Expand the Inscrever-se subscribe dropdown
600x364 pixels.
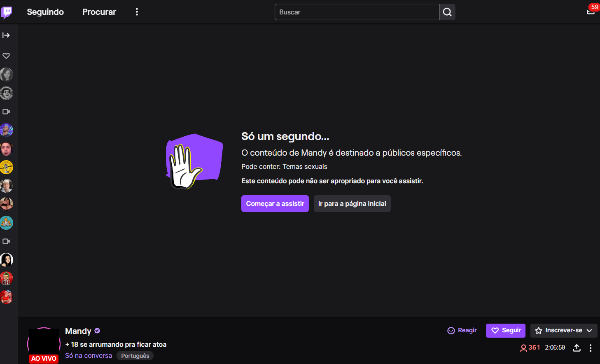pos(564,330)
